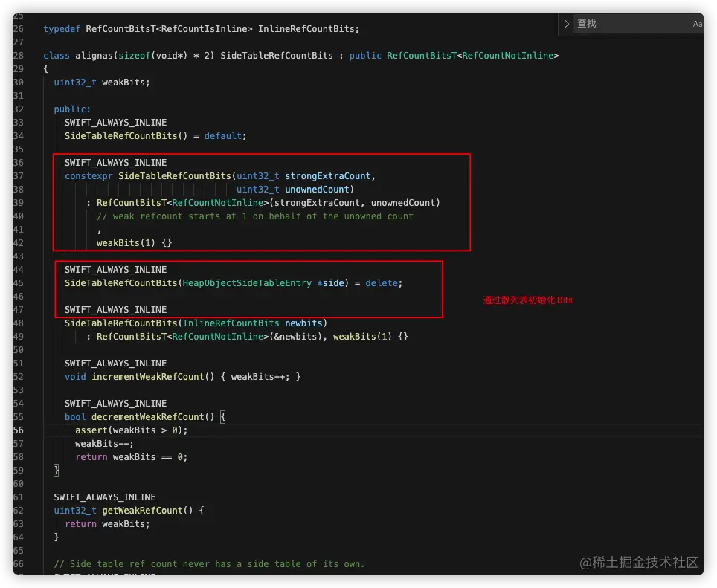Click the 'delete' keyword on line 45

(382, 283)
